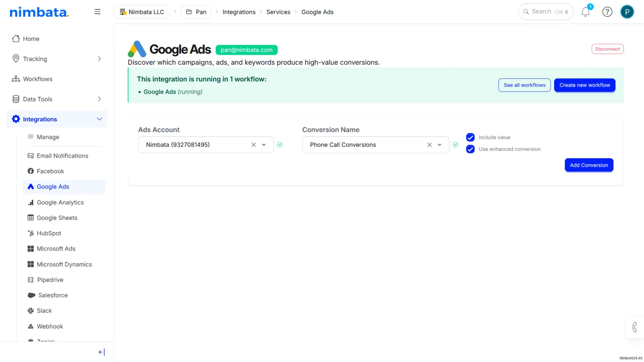
Task: Open Microsoft Dynamics integration
Action: click(64, 264)
